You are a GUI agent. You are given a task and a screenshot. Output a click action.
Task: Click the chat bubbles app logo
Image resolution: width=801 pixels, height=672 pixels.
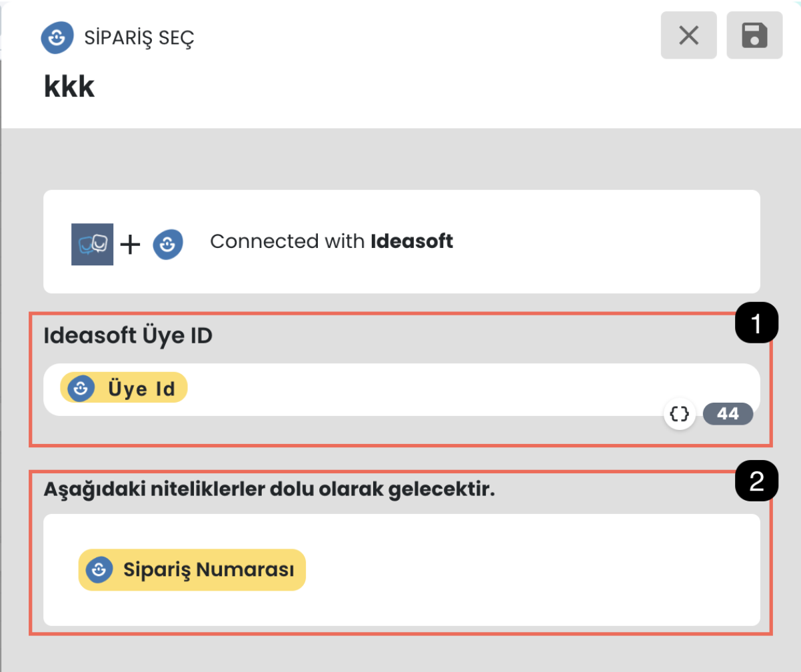(x=92, y=244)
